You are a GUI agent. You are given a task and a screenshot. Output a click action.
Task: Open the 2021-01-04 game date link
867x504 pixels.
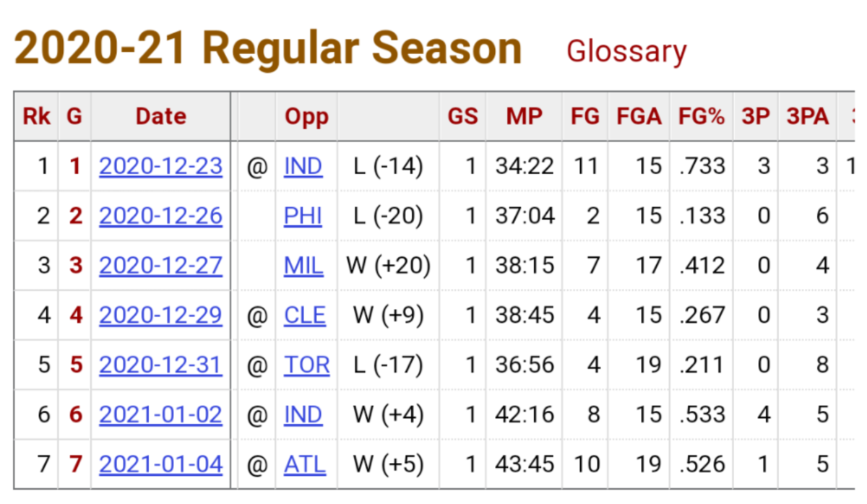click(160, 464)
